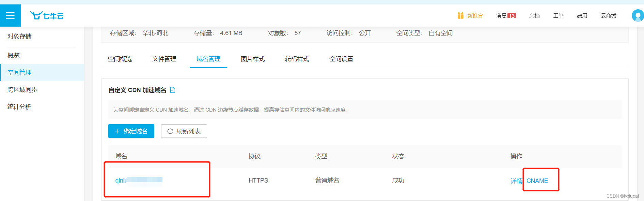Click the 协议 column header
Image resolution: width=644 pixels, height=201 pixels.
(255, 156)
